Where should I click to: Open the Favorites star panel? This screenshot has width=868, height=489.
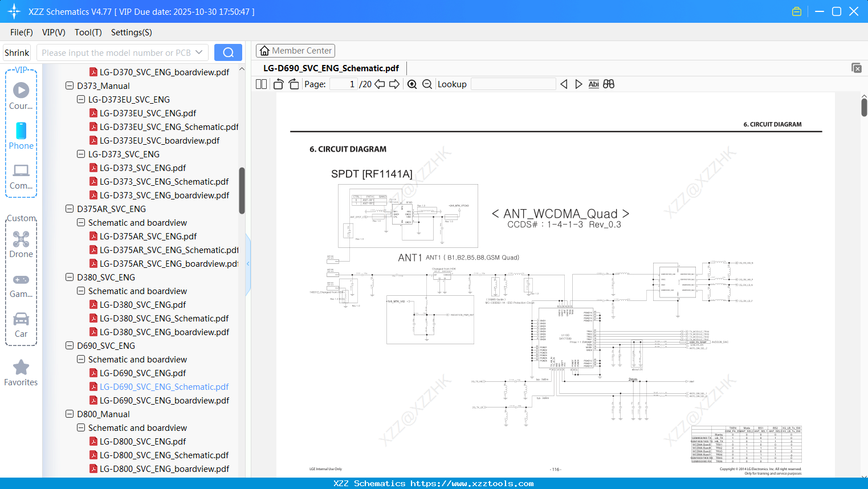click(21, 372)
